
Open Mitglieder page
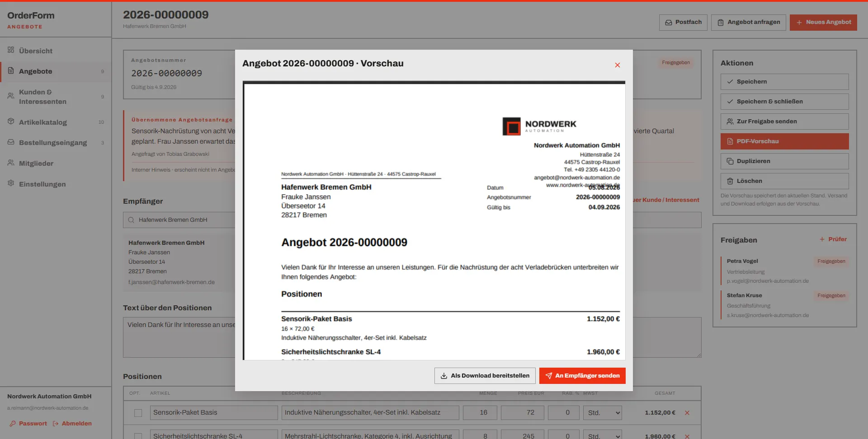(56, 163)
